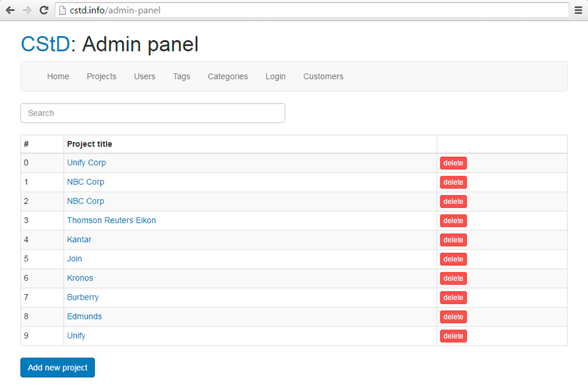Screen dimensions: 588x392
Task: Open the NBC Corp project in row 1
Action: pyautogui.click(x=86, y=182)
